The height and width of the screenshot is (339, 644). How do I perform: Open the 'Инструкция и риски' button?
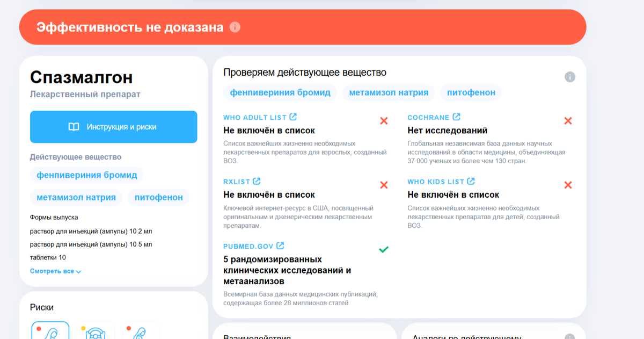point(113,127)
